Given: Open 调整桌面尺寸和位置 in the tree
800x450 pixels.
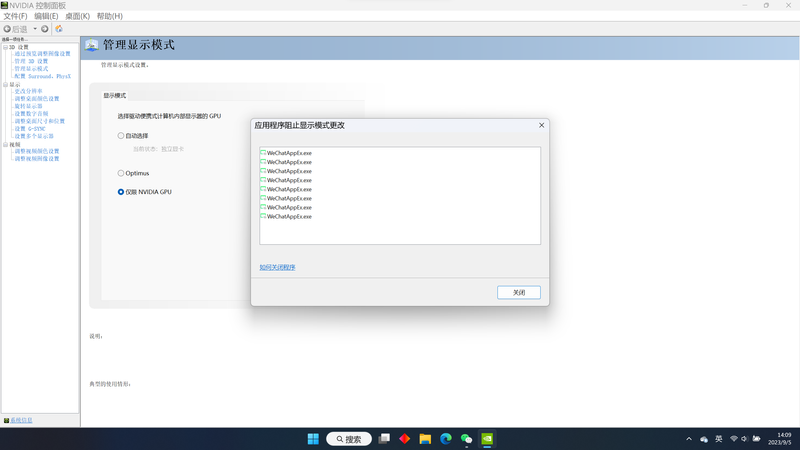Looking at the screenshot, I should pos(40,121).
